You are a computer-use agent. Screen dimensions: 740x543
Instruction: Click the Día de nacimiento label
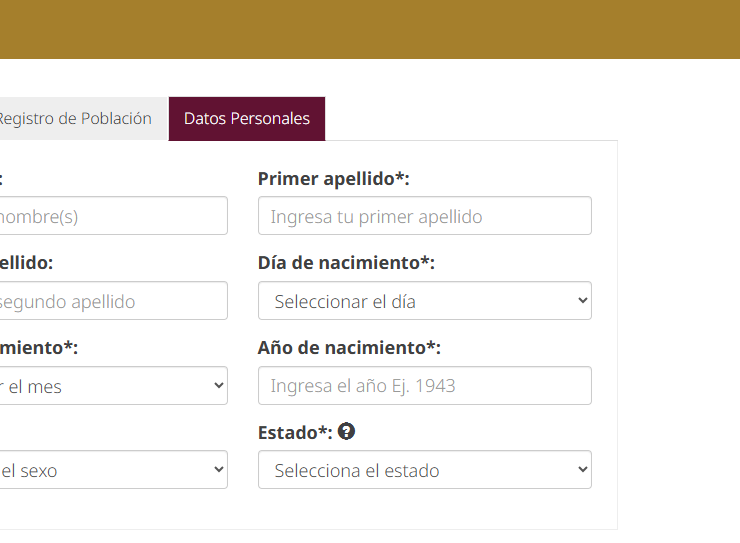pyautogui.click(x=346, y=263)
